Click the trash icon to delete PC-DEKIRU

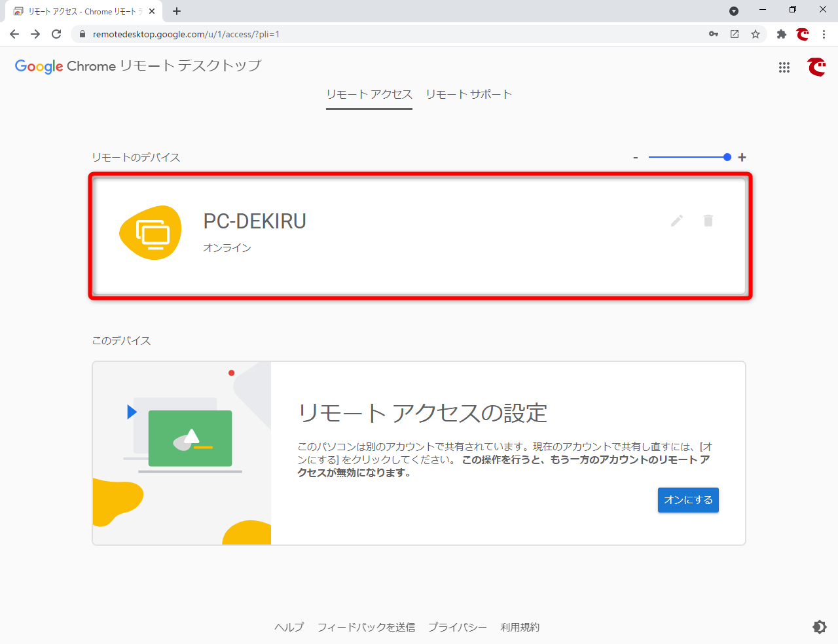point(708,221)
